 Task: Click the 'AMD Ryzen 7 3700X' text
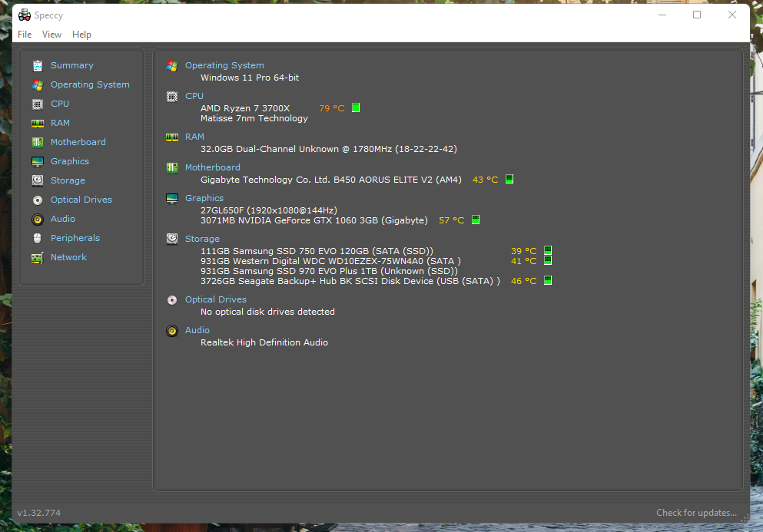(245, 108)
